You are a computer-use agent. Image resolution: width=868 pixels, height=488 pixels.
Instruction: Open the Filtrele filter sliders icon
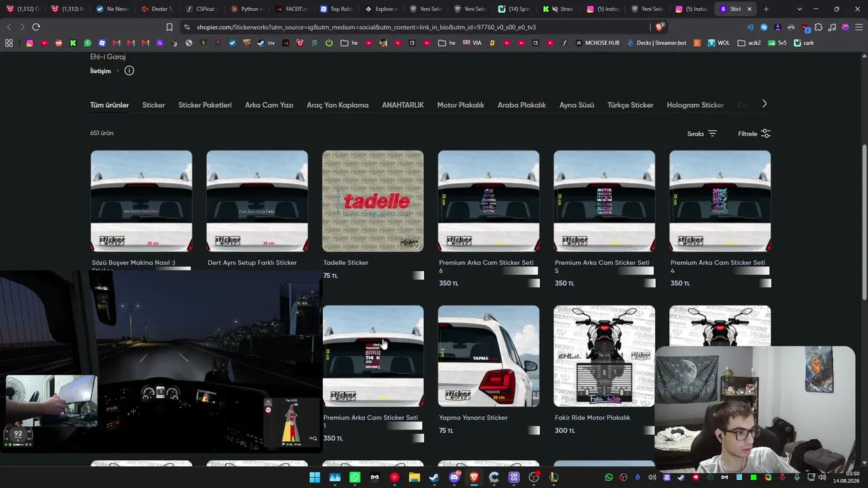[x=766, y=134]
